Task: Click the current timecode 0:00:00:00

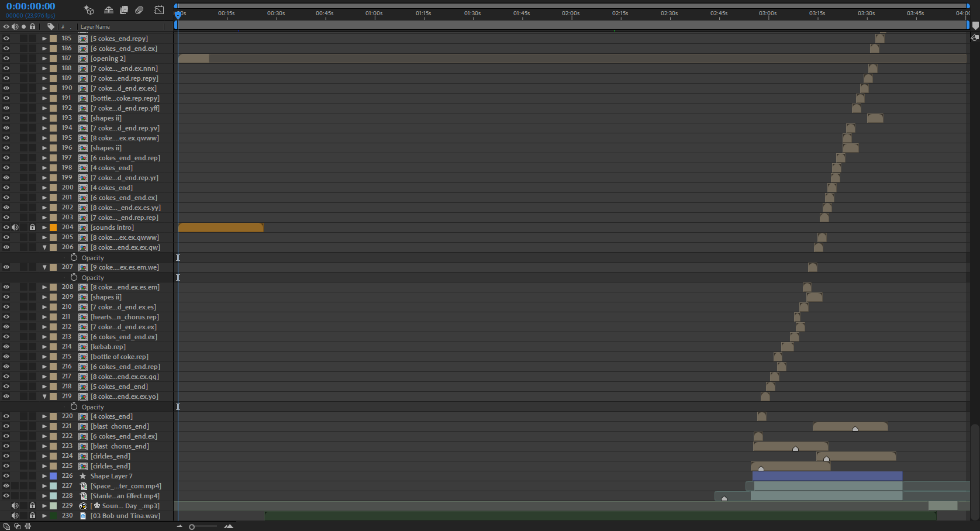Action: coord(31,6)
